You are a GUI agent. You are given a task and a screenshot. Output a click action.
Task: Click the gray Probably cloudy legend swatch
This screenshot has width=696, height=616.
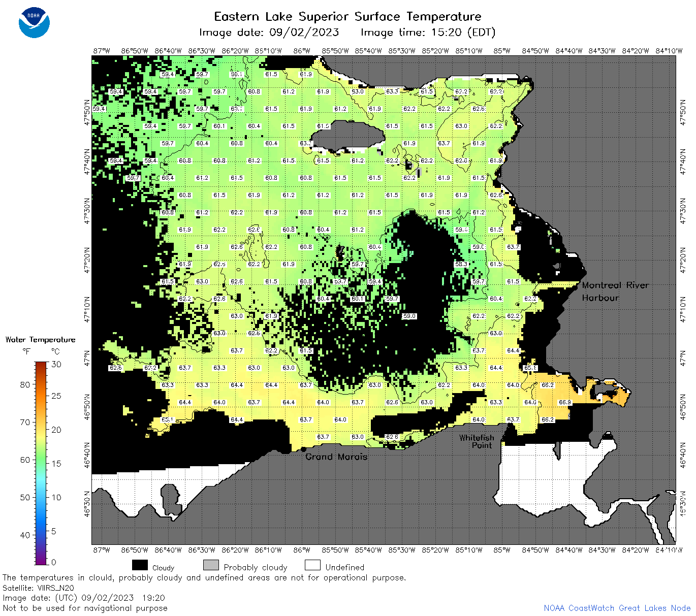(x=211, y=565)
